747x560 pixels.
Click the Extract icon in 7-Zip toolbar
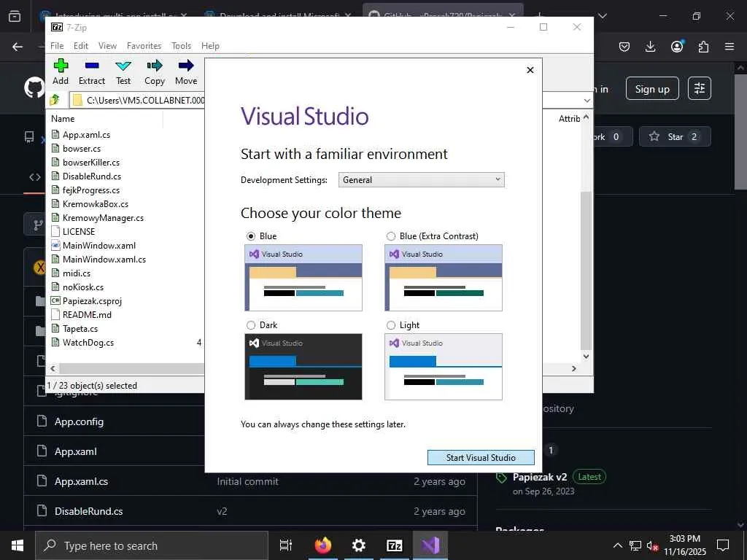[92, 65]
